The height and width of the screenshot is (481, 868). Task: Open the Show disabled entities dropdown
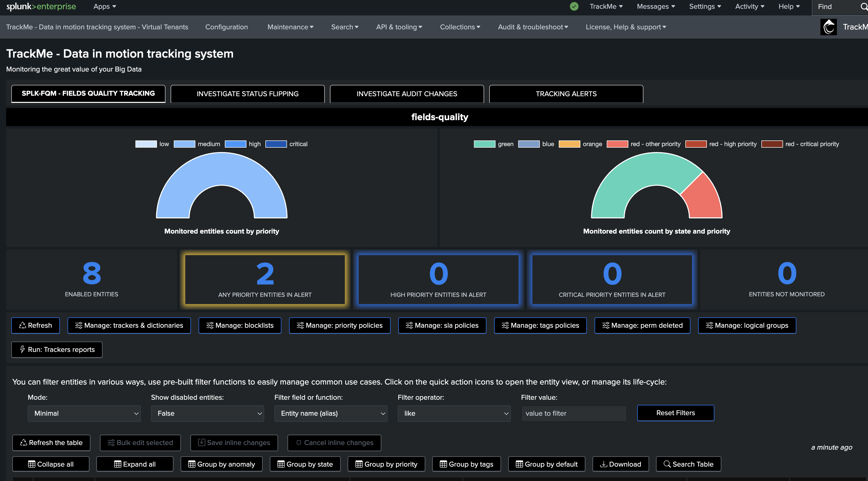(208, 414)
